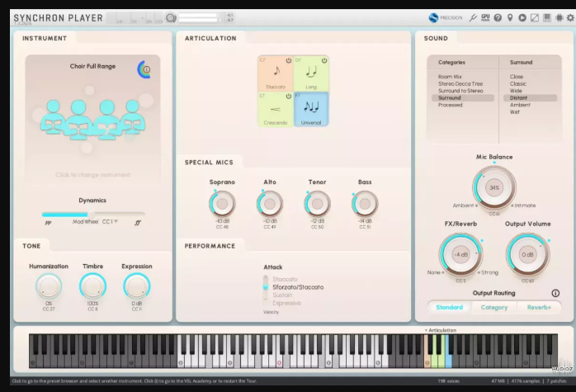The height and width of the screenshot is (392, 576).
Task: Open the help question mark icon
Action: click(498, 17)
